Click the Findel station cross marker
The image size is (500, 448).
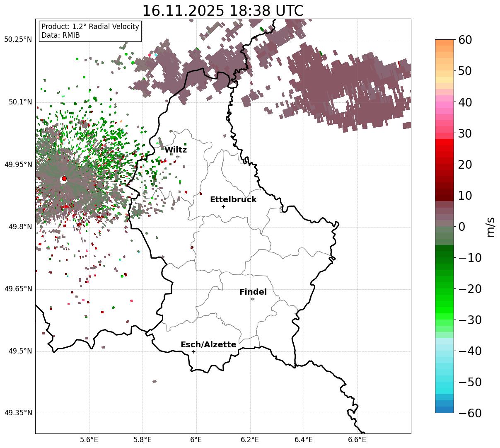pyautogui.click(x=253, y=299)
